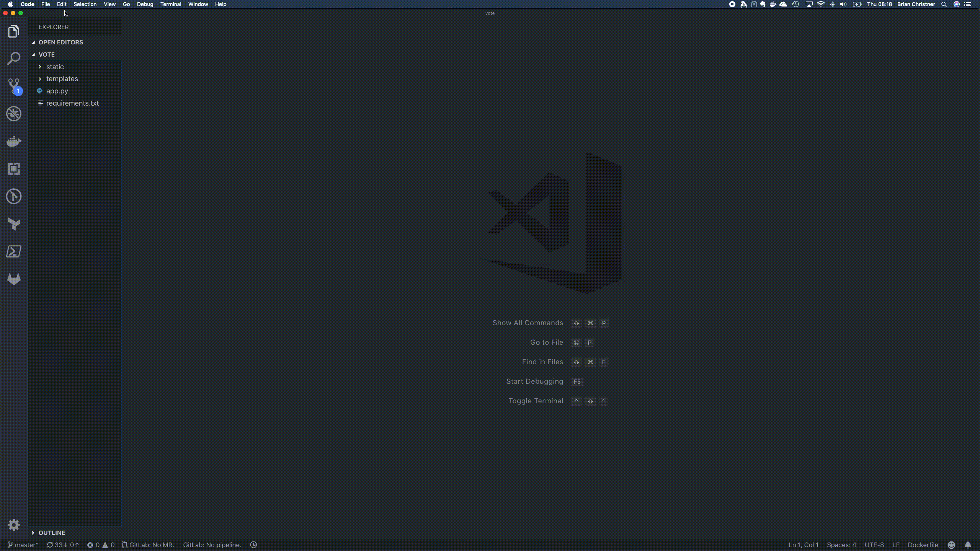This screenshot has width=980, height=551.
Task: Open the Terraform sidebar icon
Action: (x=14, y=224)
